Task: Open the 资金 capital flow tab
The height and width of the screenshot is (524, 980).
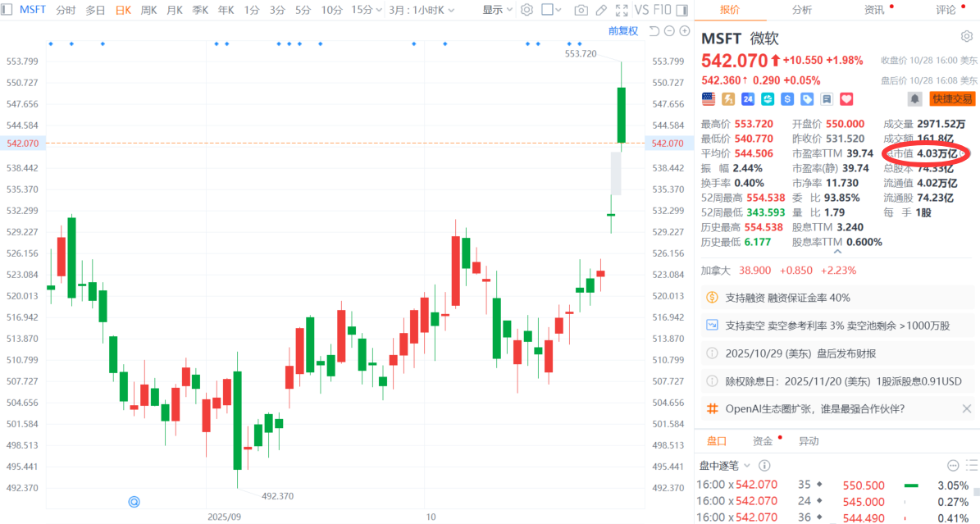Action: [x=763, y=441]
